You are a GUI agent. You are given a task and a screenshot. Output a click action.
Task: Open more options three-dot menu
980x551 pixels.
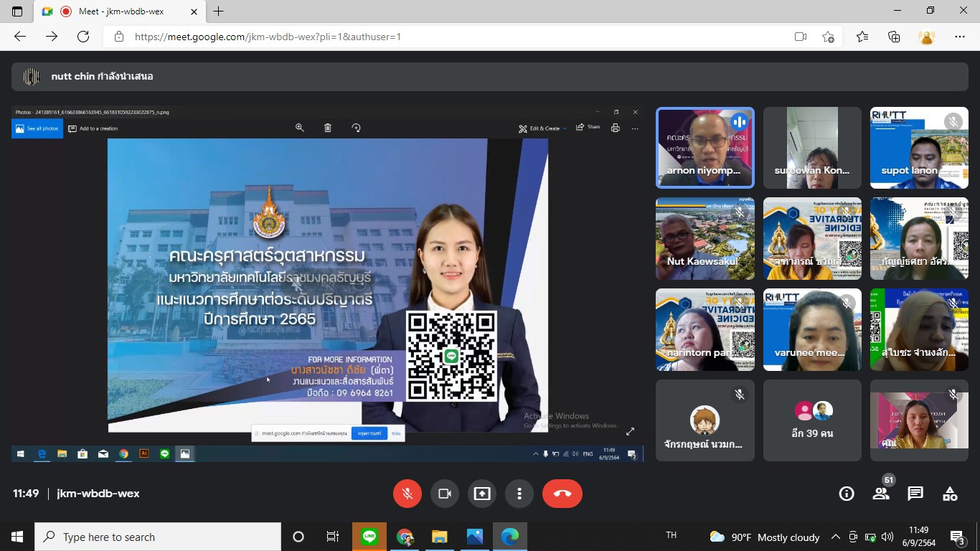pos(519,494)
